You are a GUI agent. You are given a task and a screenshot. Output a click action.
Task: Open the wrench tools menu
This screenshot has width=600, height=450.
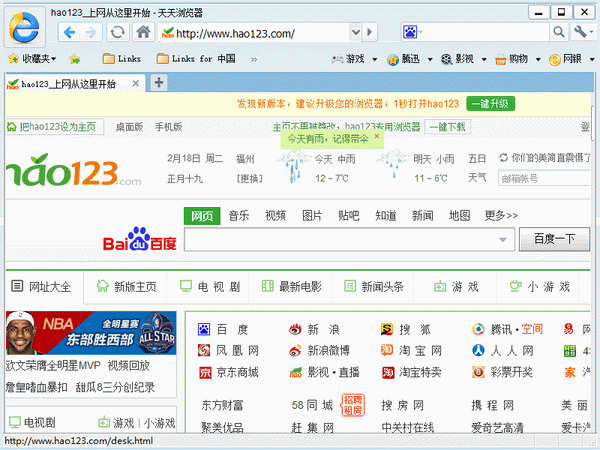click(x=583, y=32)
